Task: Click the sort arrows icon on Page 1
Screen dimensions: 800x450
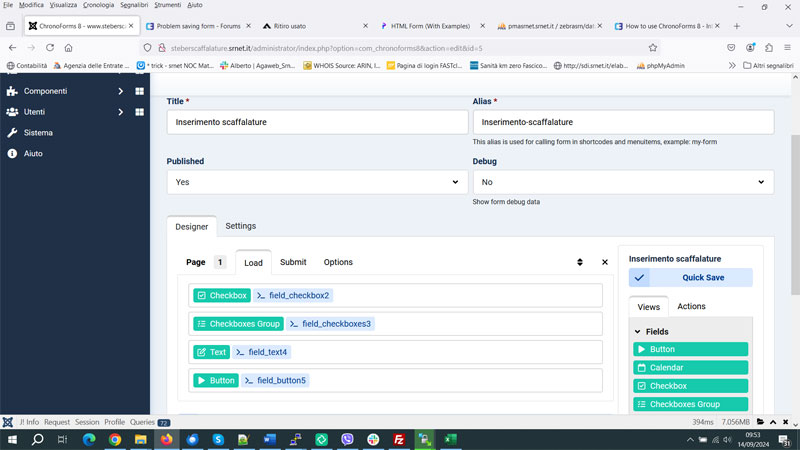Action: click(579, 262)
